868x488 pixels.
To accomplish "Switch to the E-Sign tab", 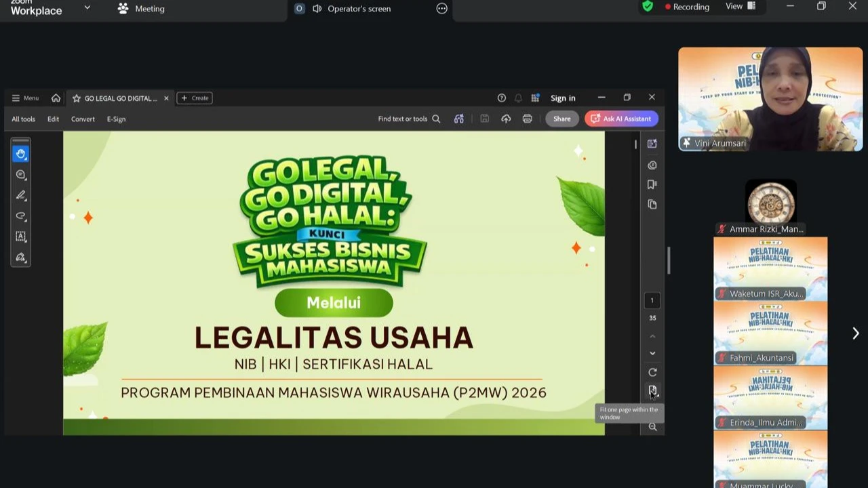I will coord(116,119).
